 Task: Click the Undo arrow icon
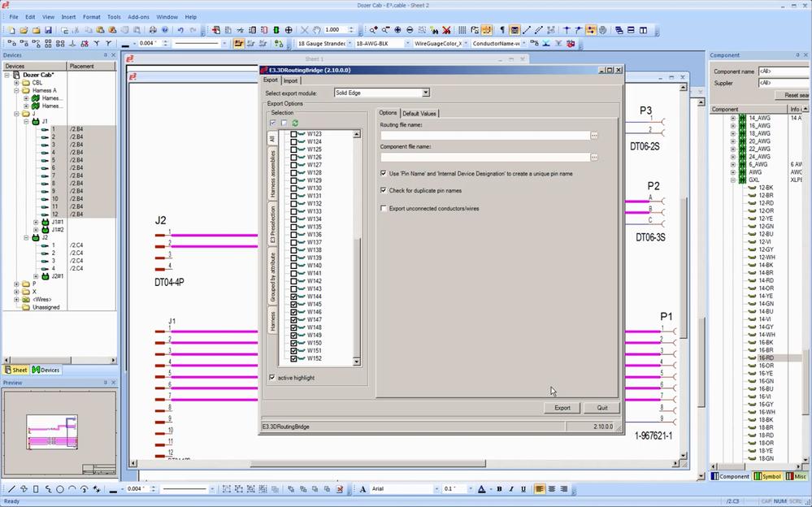point(180,31)
